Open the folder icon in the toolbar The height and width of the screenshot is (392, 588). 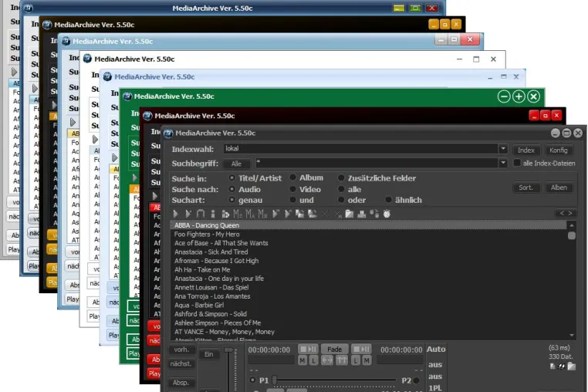tap(349, 214)
